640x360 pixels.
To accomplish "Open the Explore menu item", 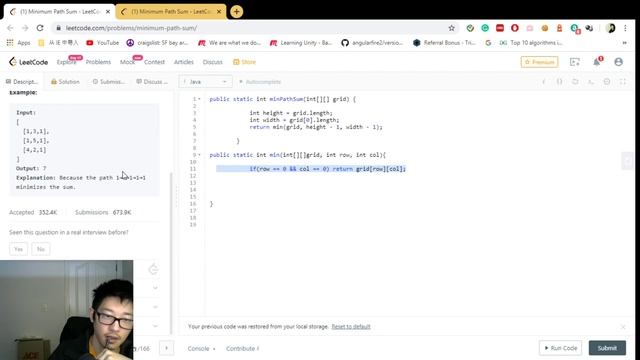I will 66,62.
